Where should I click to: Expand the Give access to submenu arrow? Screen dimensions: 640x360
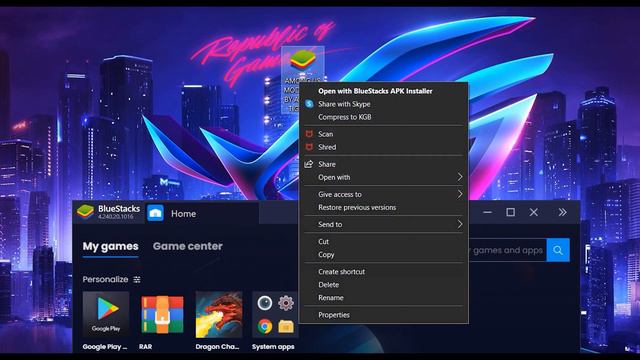pyautogui.click(x=460, y=194)
